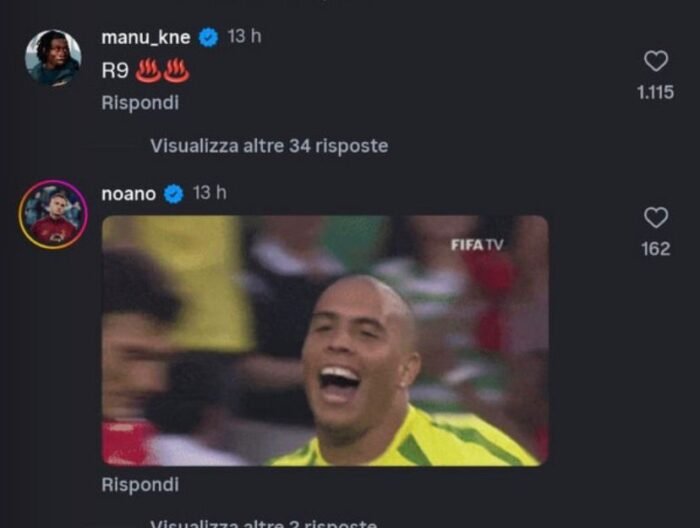Tap the hot springs emojis in the R9 comment
Viewport: 700px width, 528px height.
[162, 70]
